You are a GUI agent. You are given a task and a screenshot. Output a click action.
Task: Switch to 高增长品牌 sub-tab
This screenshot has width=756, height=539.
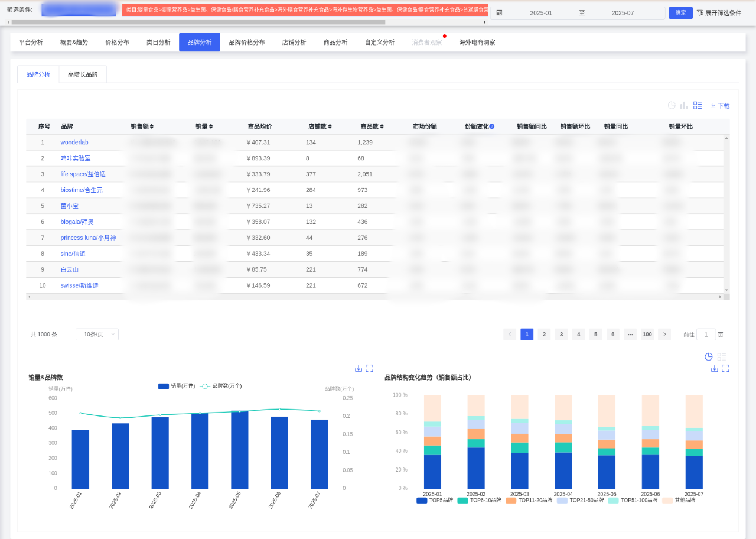pos(83,74)
